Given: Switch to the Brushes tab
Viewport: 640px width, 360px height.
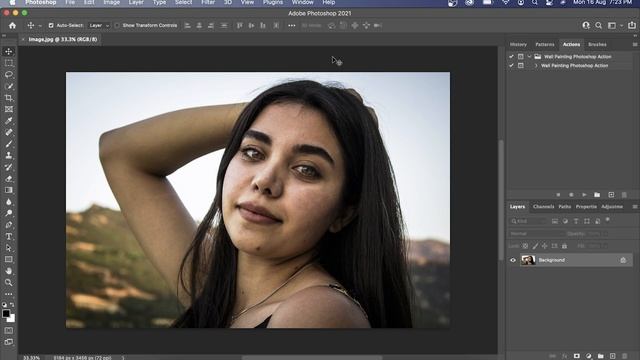Looking at the screenshot, I should 597,44.
